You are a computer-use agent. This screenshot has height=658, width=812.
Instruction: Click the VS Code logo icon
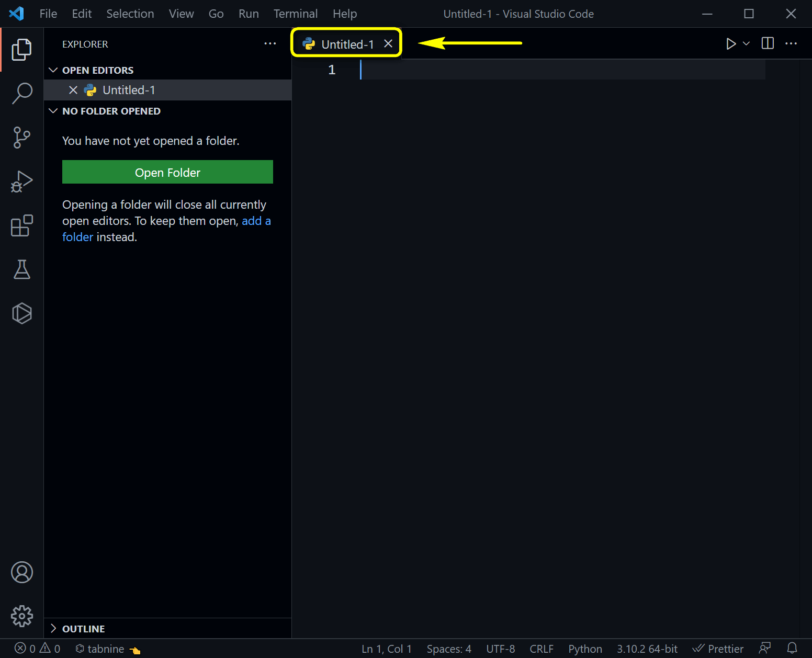pos(16,14)
